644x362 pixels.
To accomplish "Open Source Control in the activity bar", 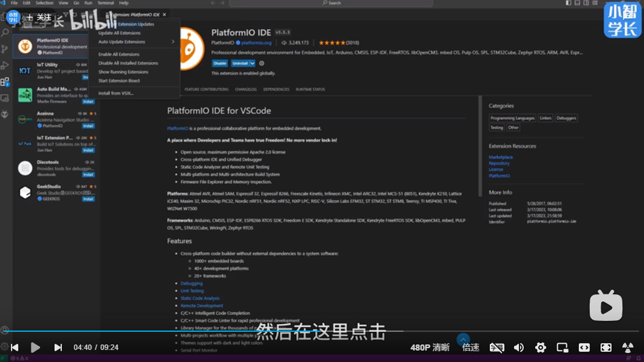I will tap(5, 49).
